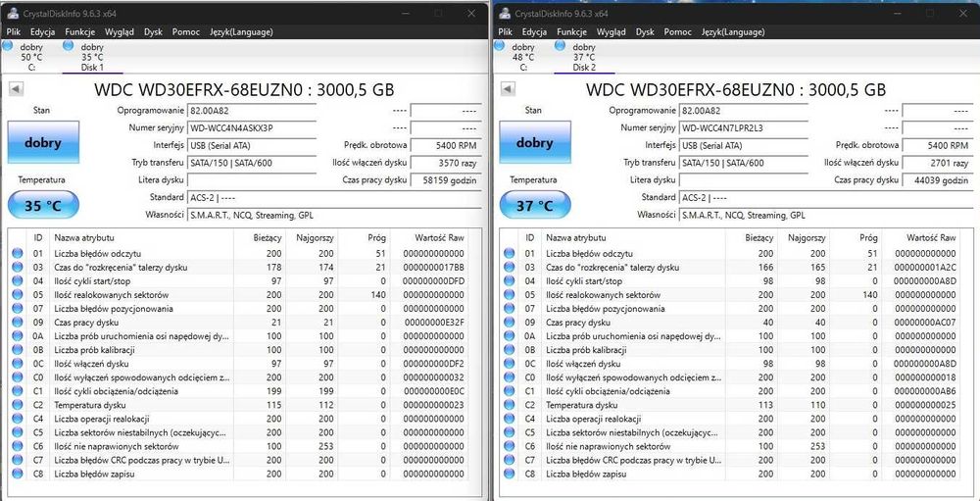
Task: Select 'Temperatura dysku' row in right window
Action: 730,405
